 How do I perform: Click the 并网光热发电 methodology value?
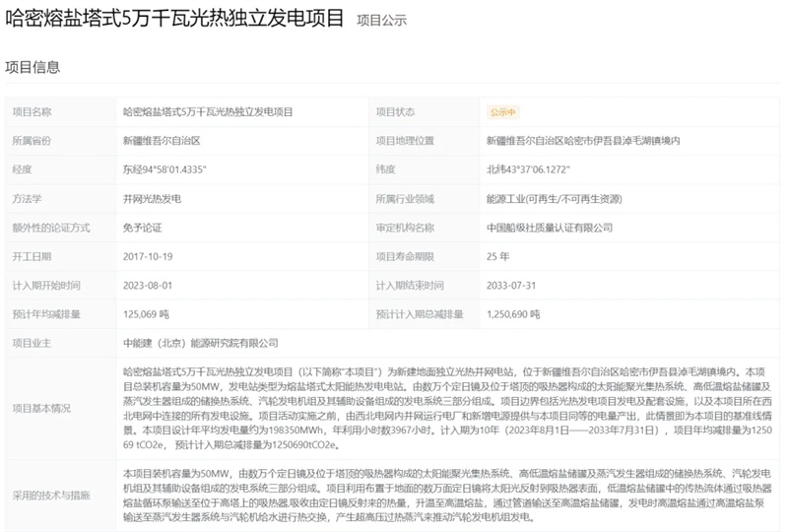(x=151, y=198)
